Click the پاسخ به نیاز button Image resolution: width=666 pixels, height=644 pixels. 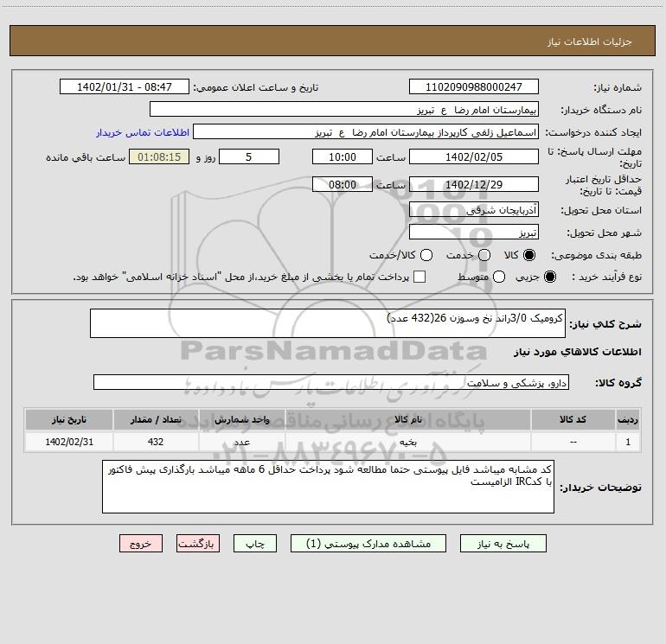click(503, 544)
